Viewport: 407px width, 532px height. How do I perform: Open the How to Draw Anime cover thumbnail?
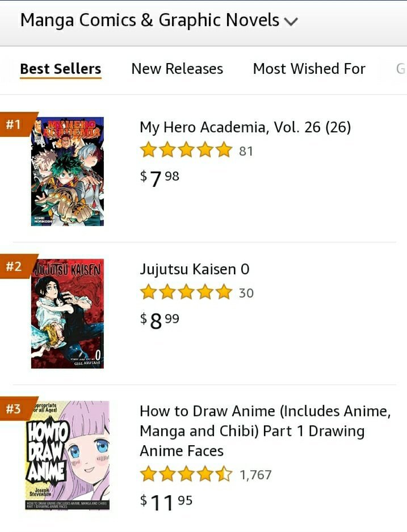click(x=68, y=455)
